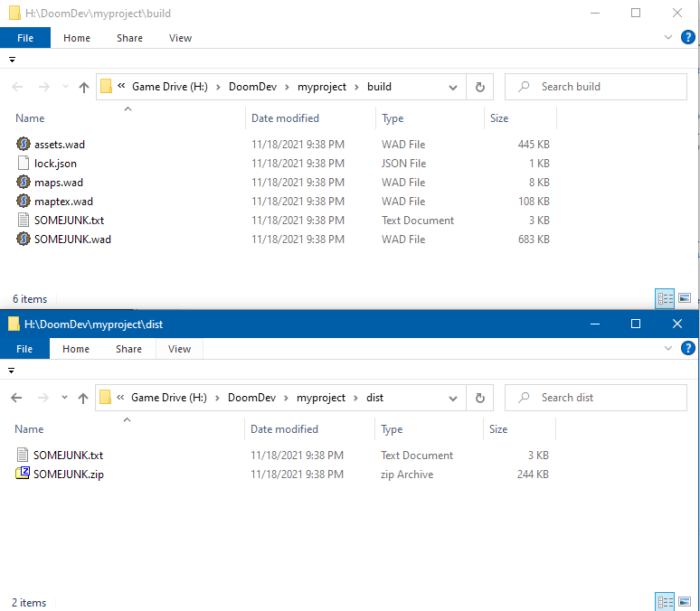Select SOMEJUNK.txt icon in build folder
The width and height of the screenshot is (700, 611).
pos(24,220)
